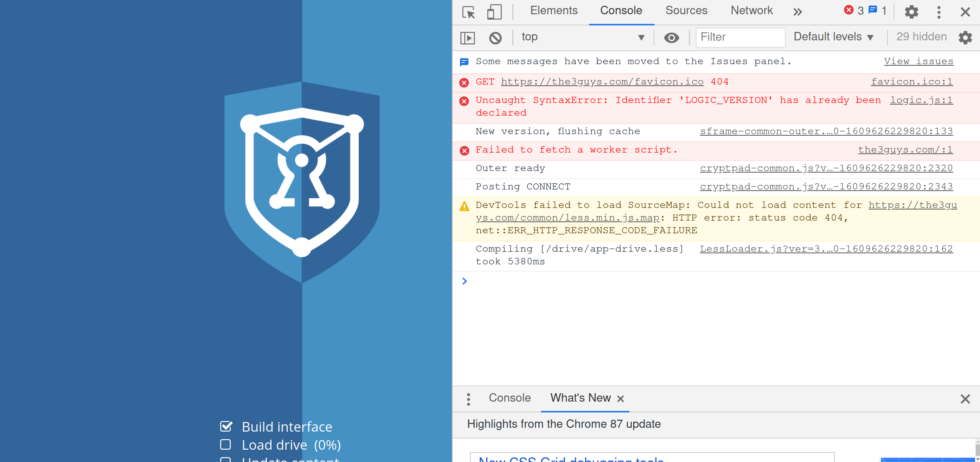Open the customize DevTools three-dot menu
The image size is (980, 462).
pos(939,12)
